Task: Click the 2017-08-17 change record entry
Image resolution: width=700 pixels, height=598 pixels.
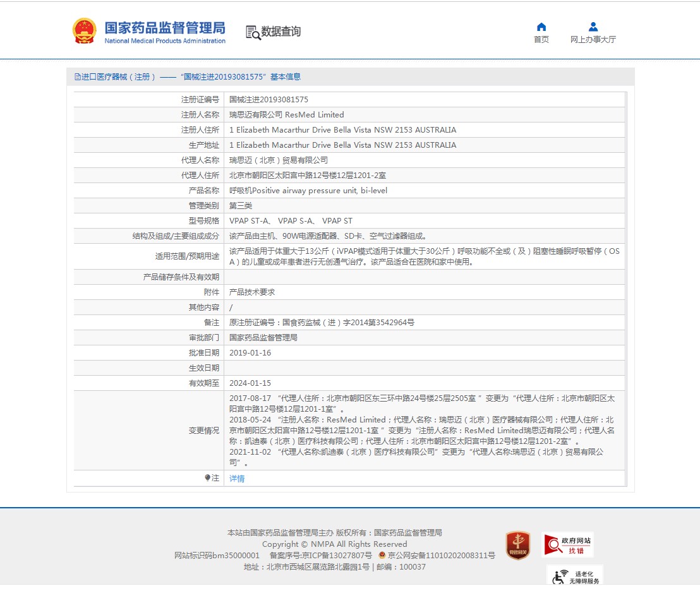Action: (x=422, y=404)
